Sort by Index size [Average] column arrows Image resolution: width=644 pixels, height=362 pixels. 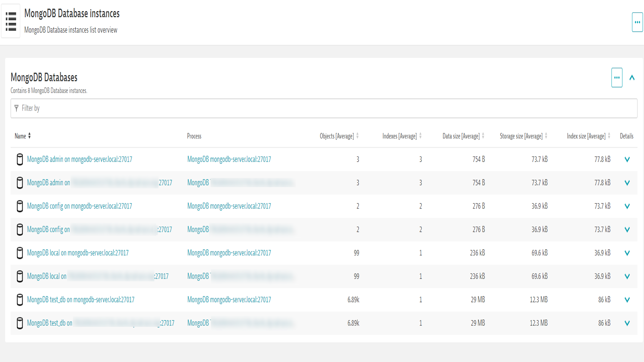pos(609,136)
